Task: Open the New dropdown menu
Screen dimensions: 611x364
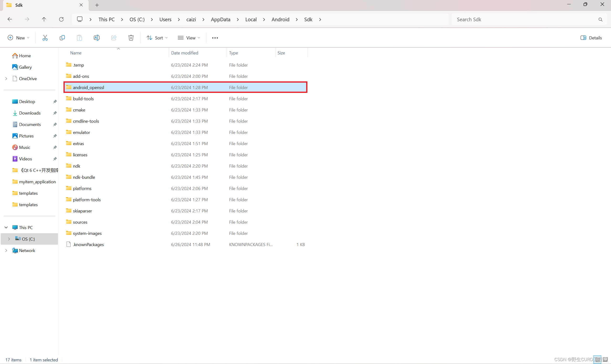Action: 19,38
